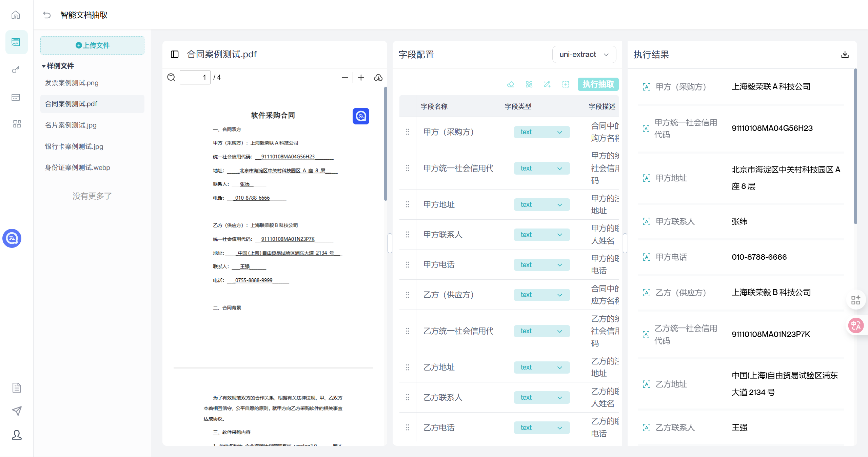Collapse the 样例文件 tree section
868x457 pixels.
(44, 66)
